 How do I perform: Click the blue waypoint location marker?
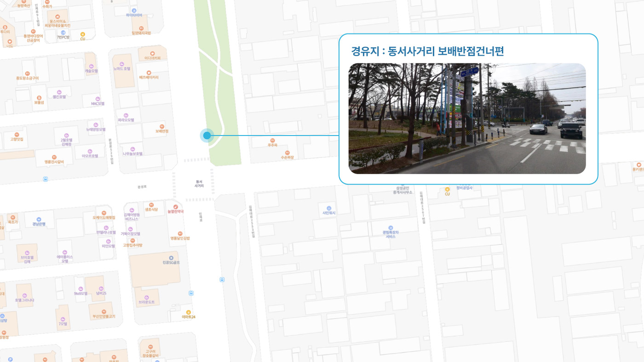coord(207,135)
